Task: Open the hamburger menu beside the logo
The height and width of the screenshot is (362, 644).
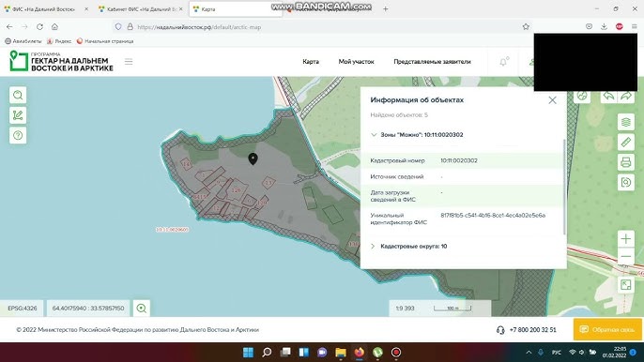Action: coord(129,62)
